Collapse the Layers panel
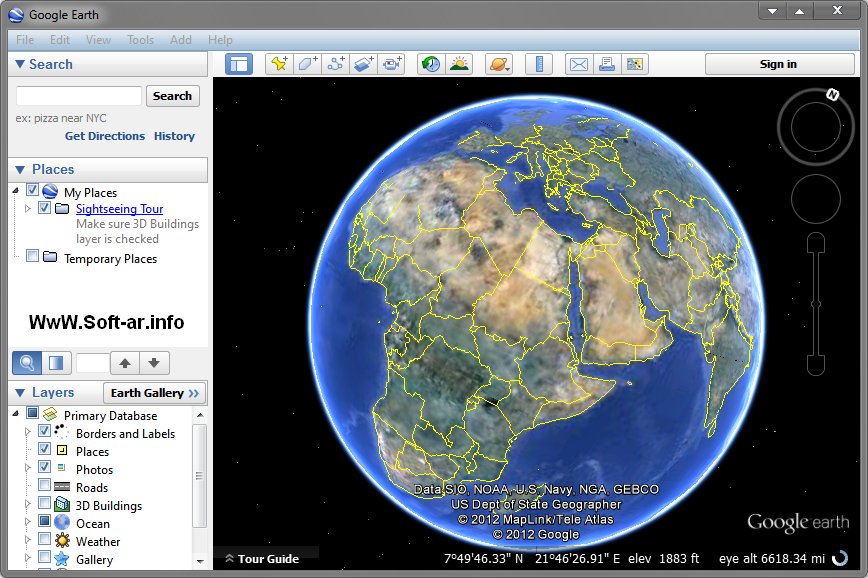The image size is (868, 578). click(x=21, y=392)
